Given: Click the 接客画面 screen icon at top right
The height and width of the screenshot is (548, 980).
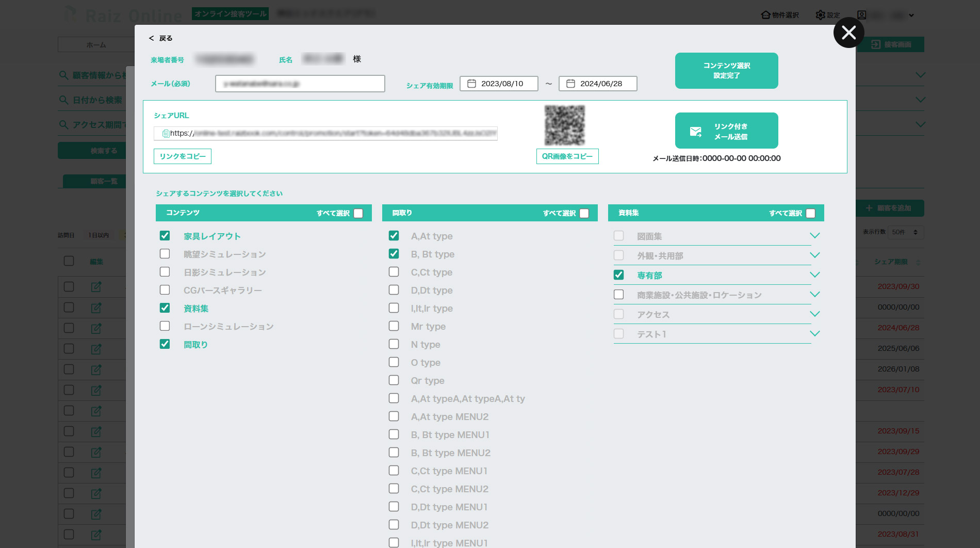Looking at the screenshot, I should pyautogui.click(x=877, y=44).
